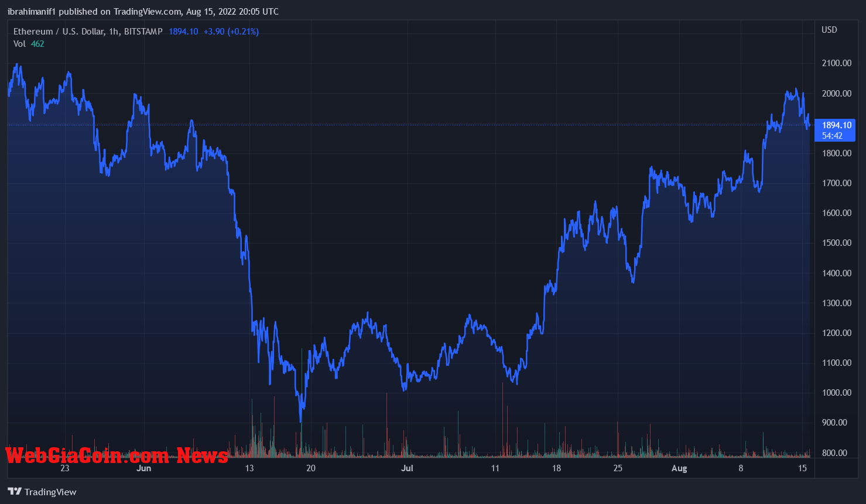The width and height of the screenshot is (866, 504).
Task: Click the 800.00 price axis label
Action: [834, 453]
